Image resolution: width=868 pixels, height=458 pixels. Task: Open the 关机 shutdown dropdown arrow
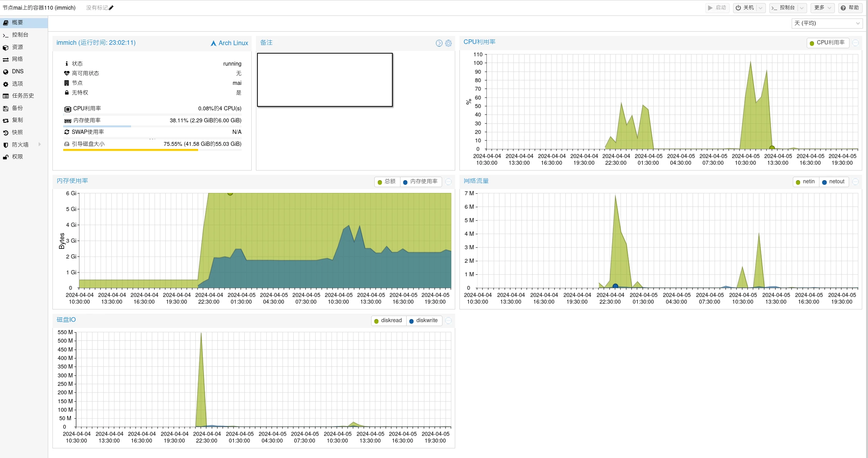[761, 8]
